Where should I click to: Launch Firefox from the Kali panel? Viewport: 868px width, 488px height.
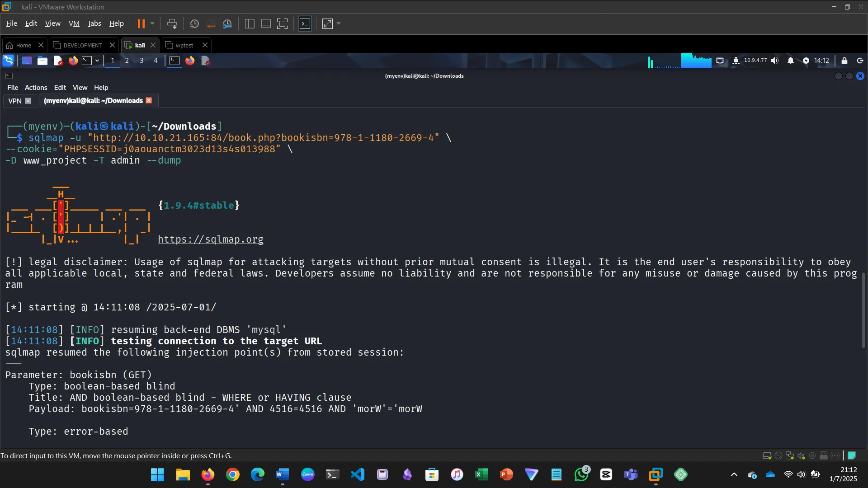tap(73, 61)
